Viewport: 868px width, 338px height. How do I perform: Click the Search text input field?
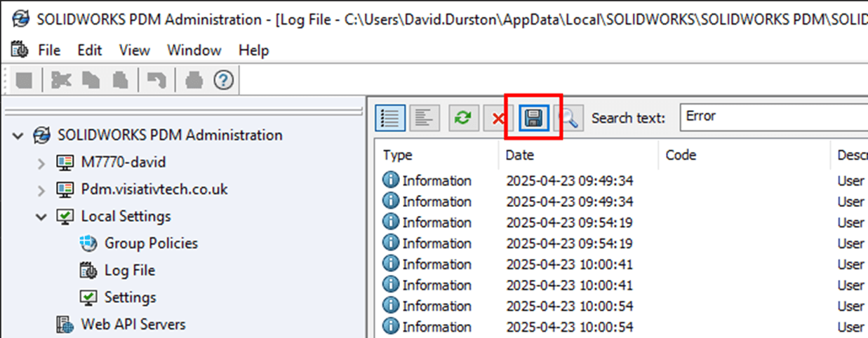coord(773,117)
